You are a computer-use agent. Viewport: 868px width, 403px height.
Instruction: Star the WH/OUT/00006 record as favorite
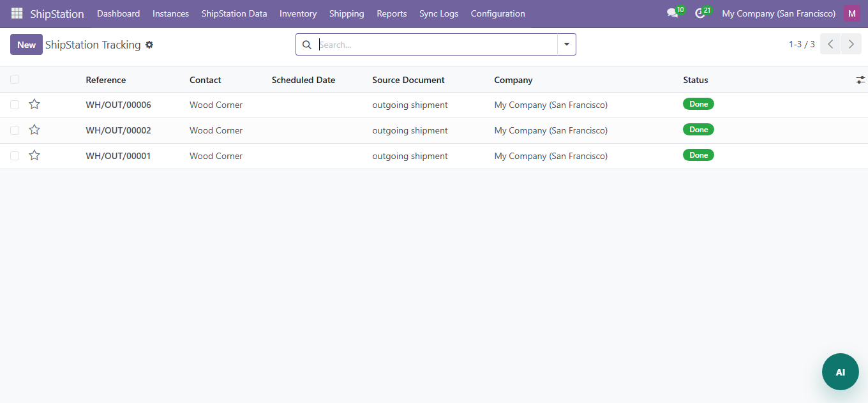[x=34, y=105]
